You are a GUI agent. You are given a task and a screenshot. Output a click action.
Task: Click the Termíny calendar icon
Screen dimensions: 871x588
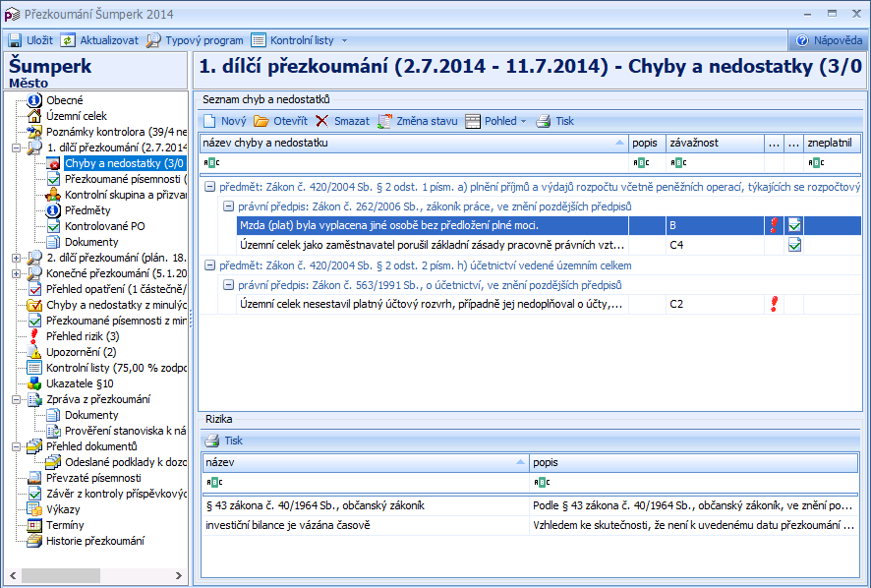pyautogui.click(x=34, y=525)
